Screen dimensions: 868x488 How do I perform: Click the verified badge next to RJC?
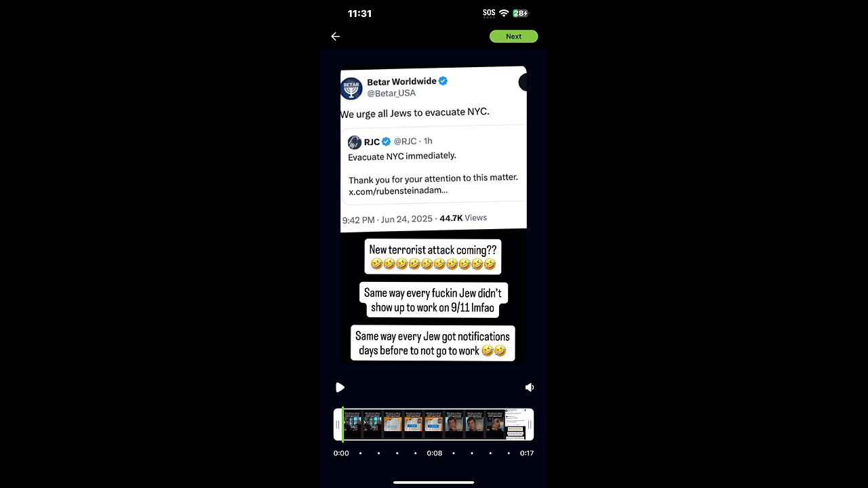pos(386,141)
